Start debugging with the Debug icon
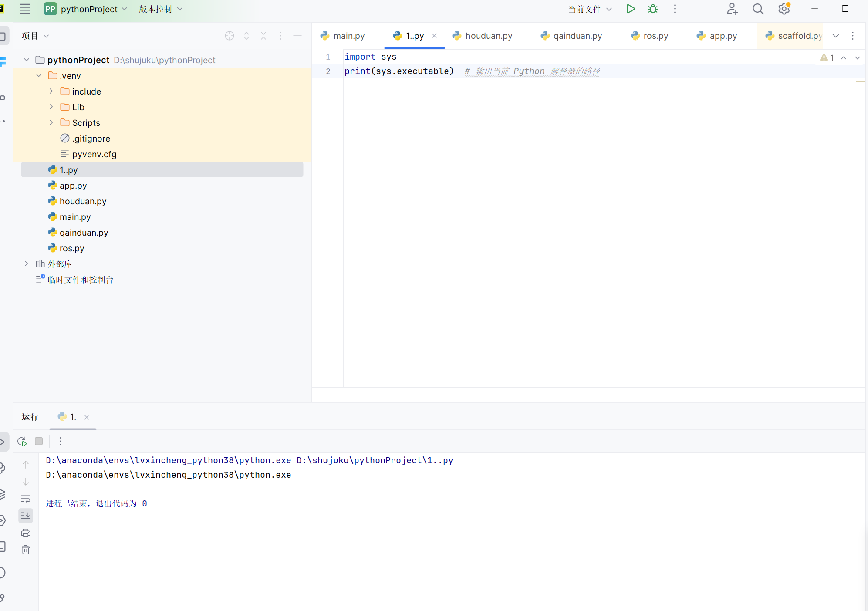This screenshot has width=868, height=611. tap(652, 9)
